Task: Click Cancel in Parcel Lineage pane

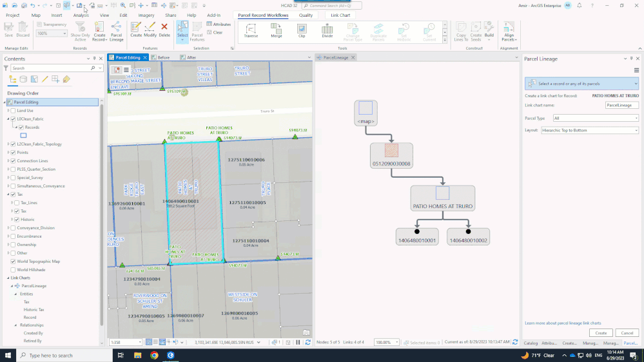Action: 627,333
